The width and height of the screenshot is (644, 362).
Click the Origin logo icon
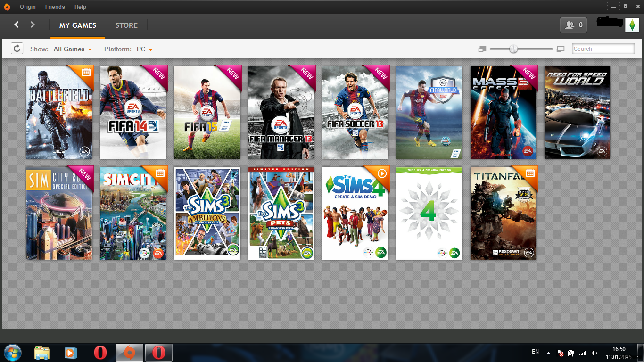7,7
